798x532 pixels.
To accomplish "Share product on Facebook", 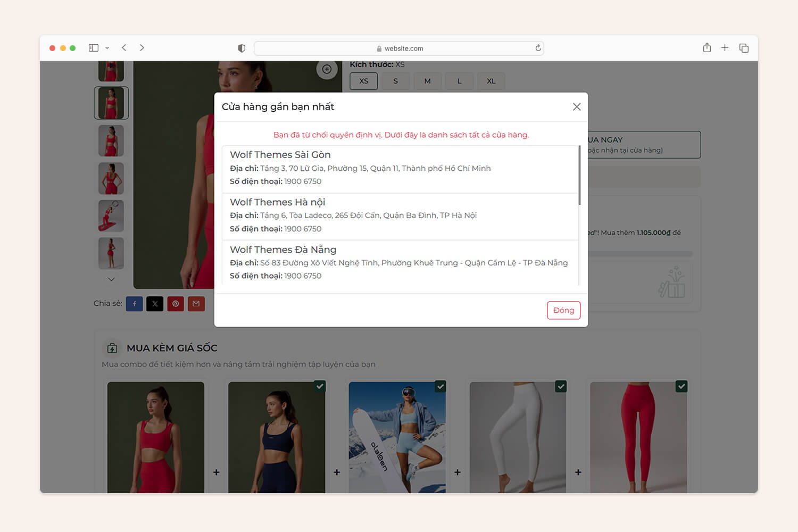I will pyautogui.click(x=134, y=304).
